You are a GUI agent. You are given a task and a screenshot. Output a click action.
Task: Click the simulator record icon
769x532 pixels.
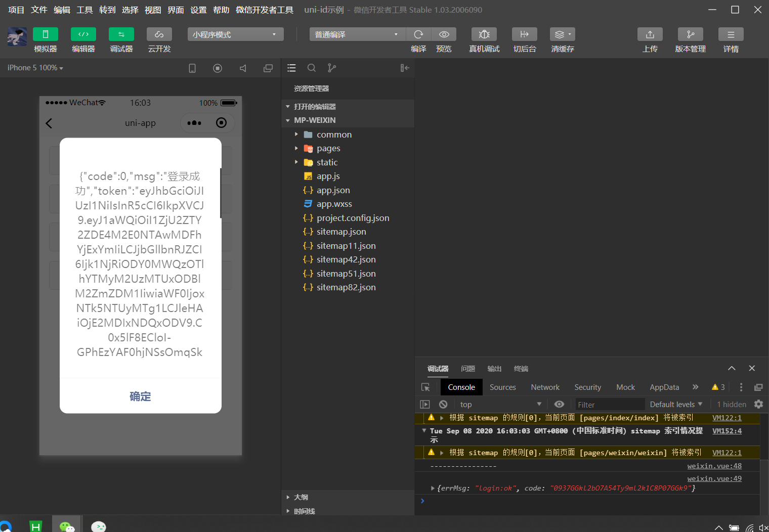coord(218,68)
